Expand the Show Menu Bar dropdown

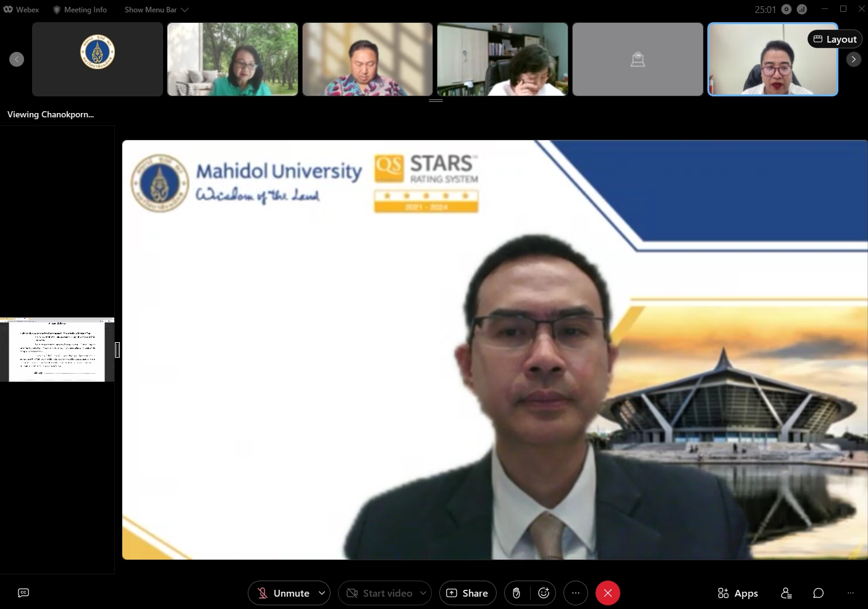(156, 9)
